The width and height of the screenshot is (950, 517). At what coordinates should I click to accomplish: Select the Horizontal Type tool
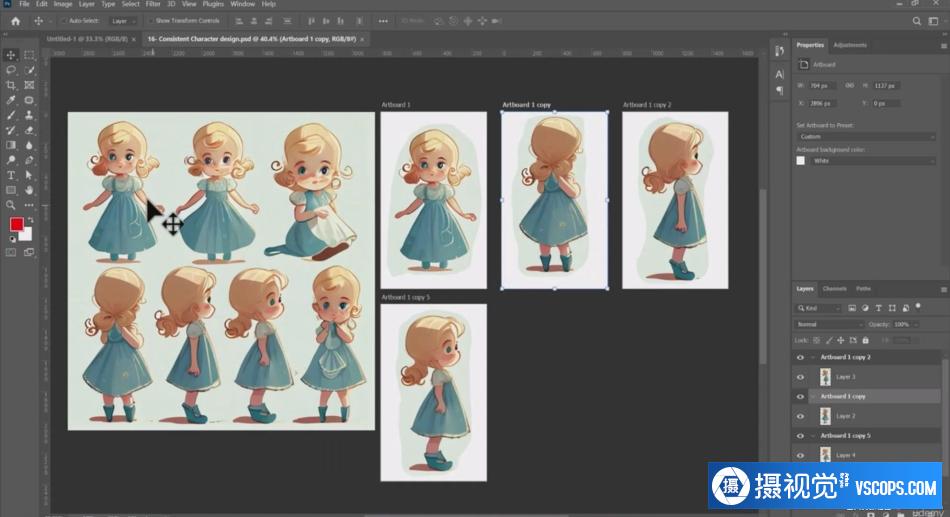tap(11, 176)
